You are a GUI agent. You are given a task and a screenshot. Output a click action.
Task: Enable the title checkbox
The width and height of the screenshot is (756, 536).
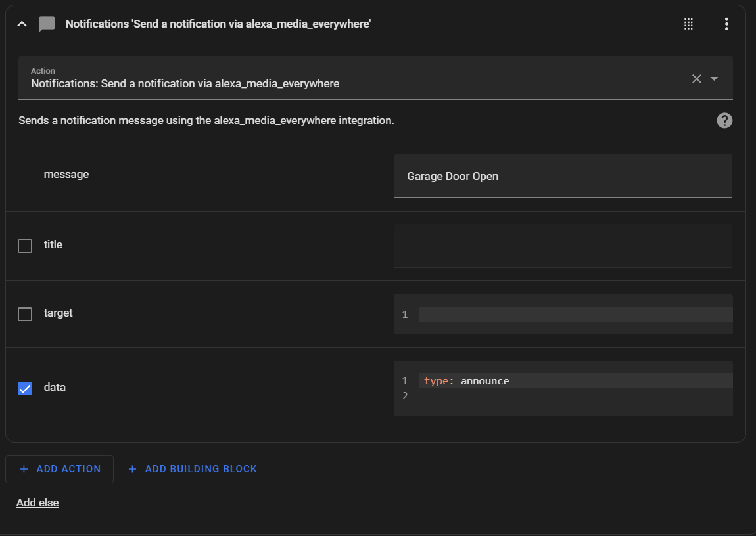tap(25, 246)
